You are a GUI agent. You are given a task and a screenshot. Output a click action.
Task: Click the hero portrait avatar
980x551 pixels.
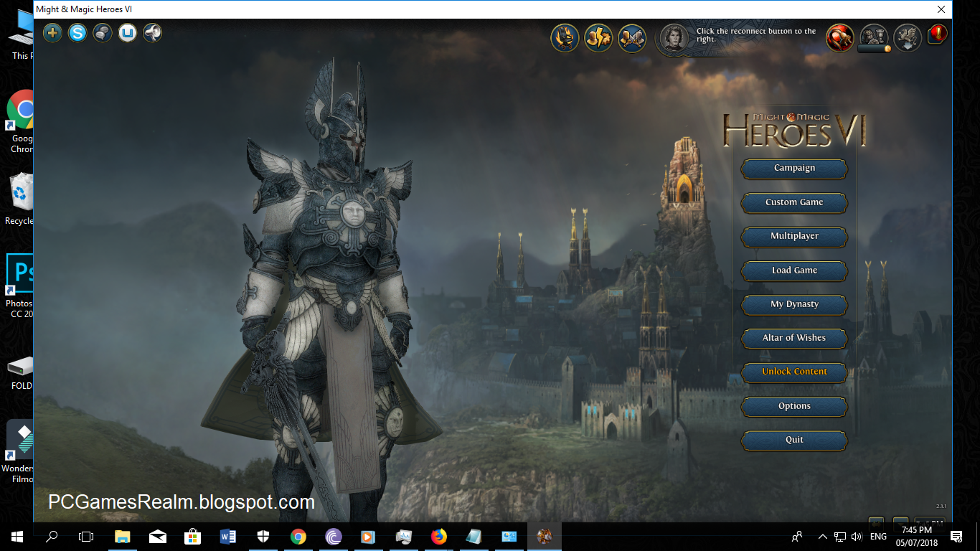click(674, 38)
